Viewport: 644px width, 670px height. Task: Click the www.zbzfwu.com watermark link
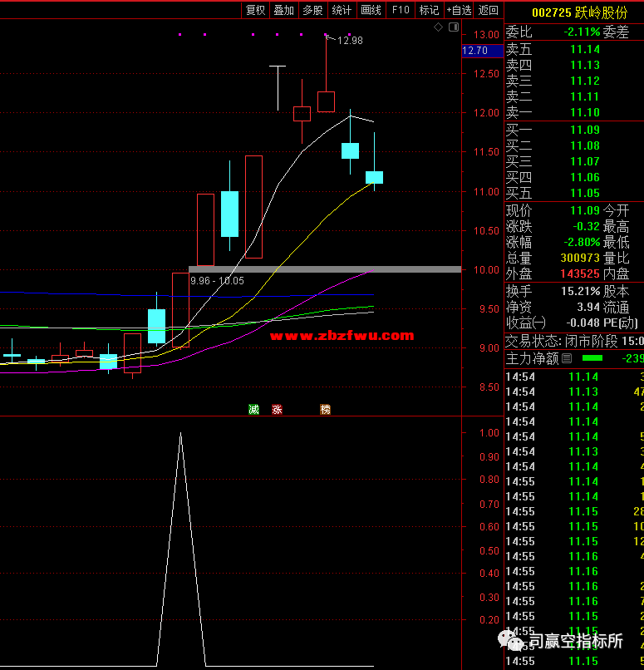click(x=342, y=336)
